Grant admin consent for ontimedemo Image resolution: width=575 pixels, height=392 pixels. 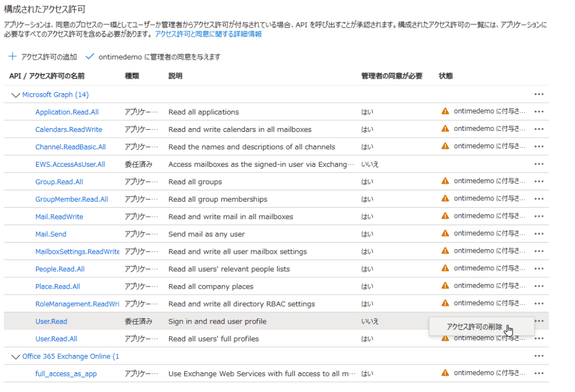tap(159, 57)
